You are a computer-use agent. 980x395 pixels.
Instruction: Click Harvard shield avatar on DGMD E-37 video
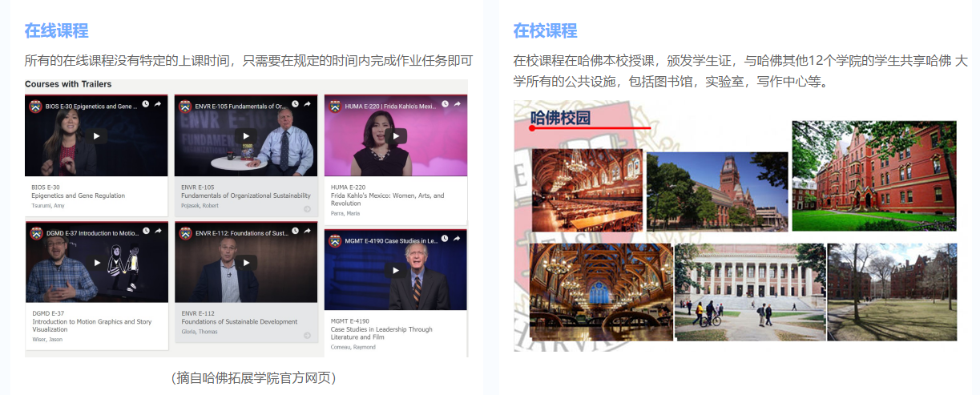[36, 232]
